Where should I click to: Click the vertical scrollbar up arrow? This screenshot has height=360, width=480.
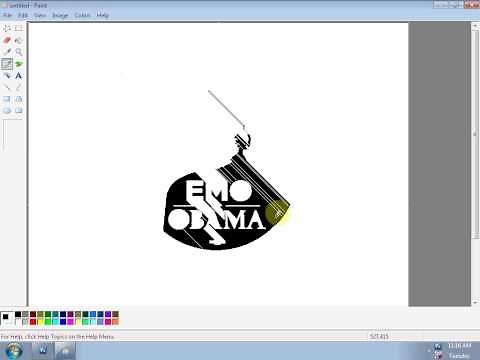click(x=475, y=26)
